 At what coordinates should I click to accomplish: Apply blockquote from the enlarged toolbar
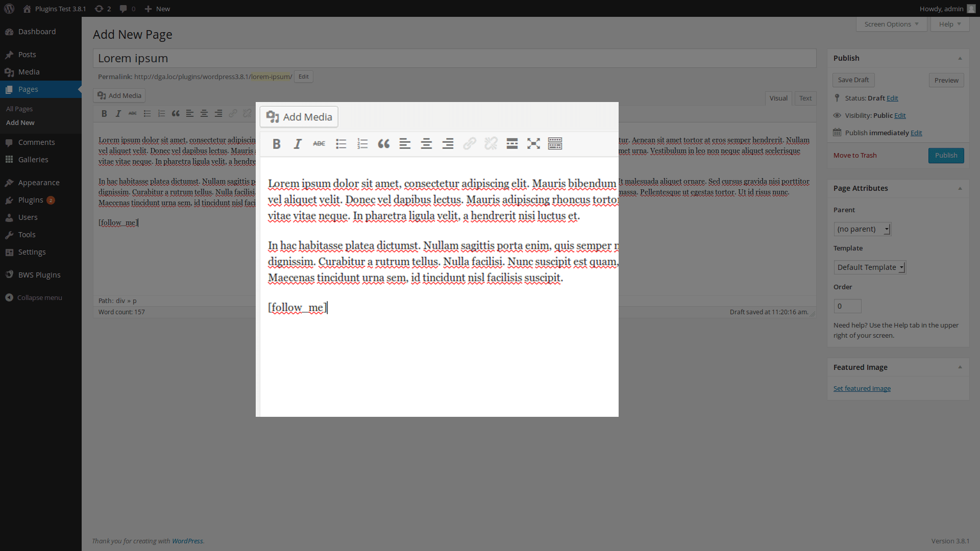pyautogui.click(x=384, y=144)
